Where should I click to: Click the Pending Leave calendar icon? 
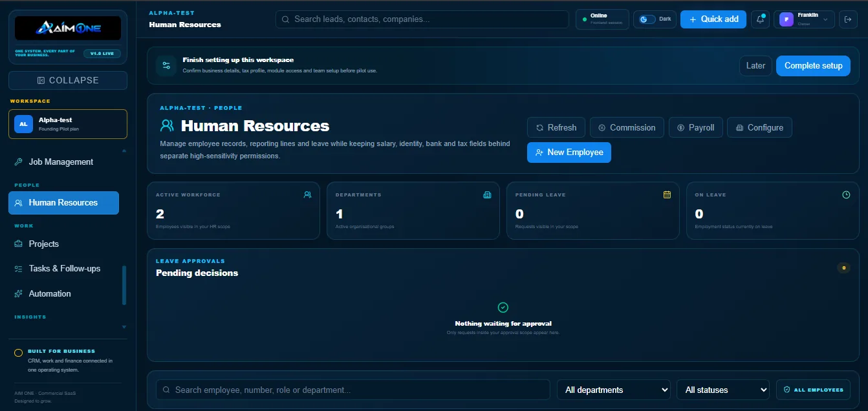pos(667,195)
